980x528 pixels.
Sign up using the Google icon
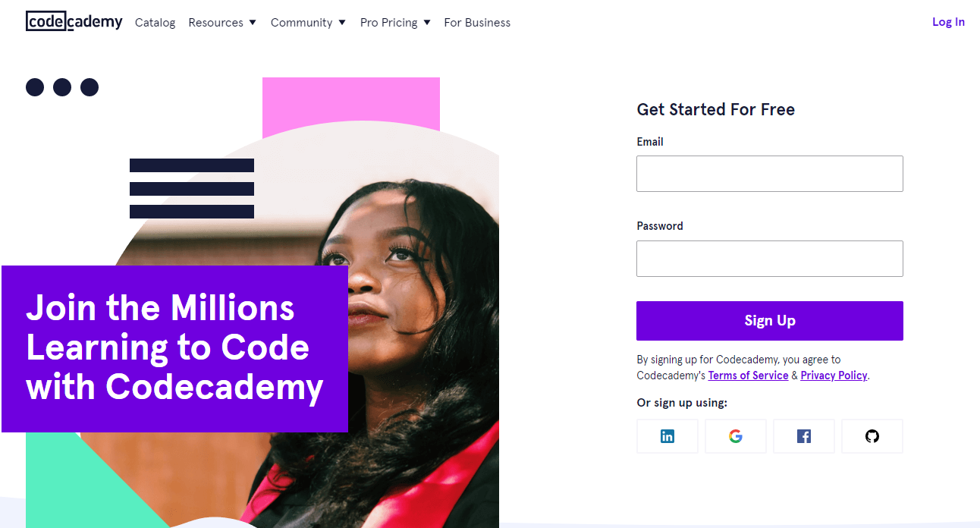point(735,436)
